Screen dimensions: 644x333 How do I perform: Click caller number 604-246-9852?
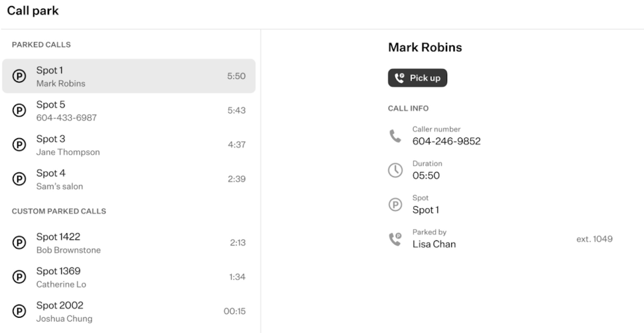click(446, 141)
